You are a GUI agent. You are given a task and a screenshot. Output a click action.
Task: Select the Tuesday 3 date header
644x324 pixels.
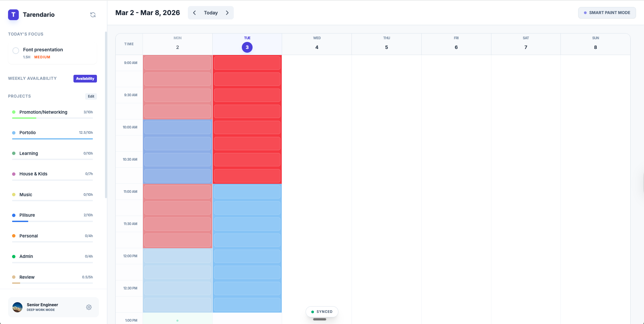(x=247, y=47)
